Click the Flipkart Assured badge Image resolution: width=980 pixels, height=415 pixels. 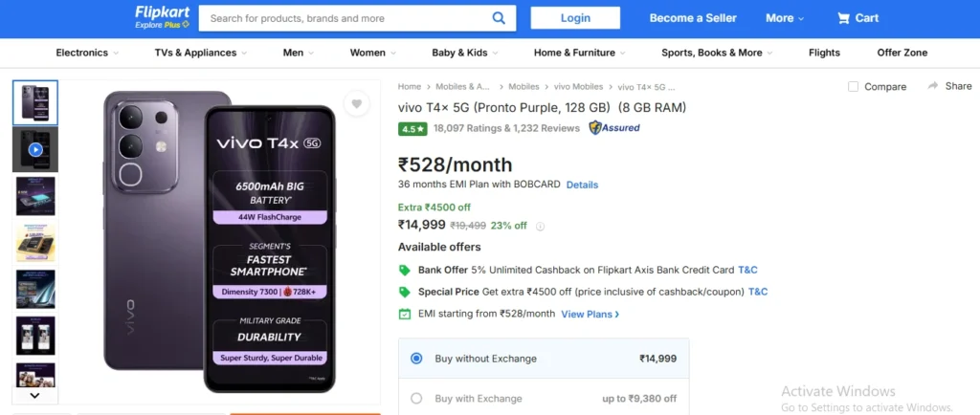point(614,127)
